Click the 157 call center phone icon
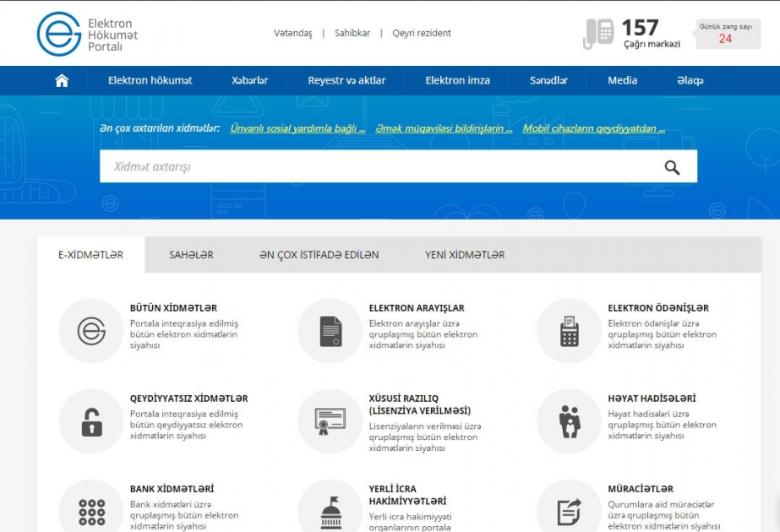Image resolution: width=780 pixels, height=532 pixels. pos(597,34)
